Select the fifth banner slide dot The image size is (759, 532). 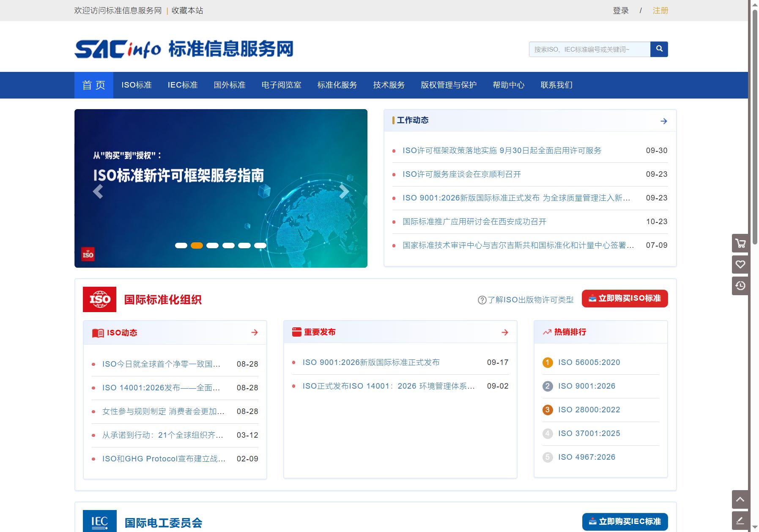pos(244,246)
